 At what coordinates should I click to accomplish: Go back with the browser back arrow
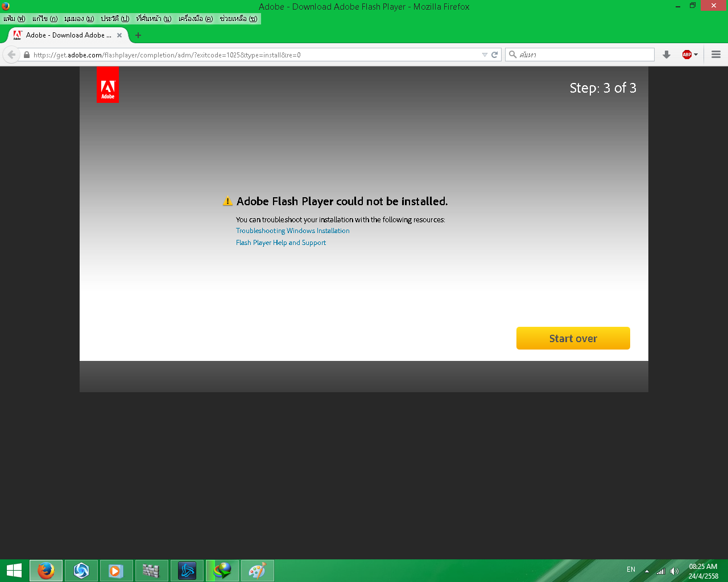11,55
